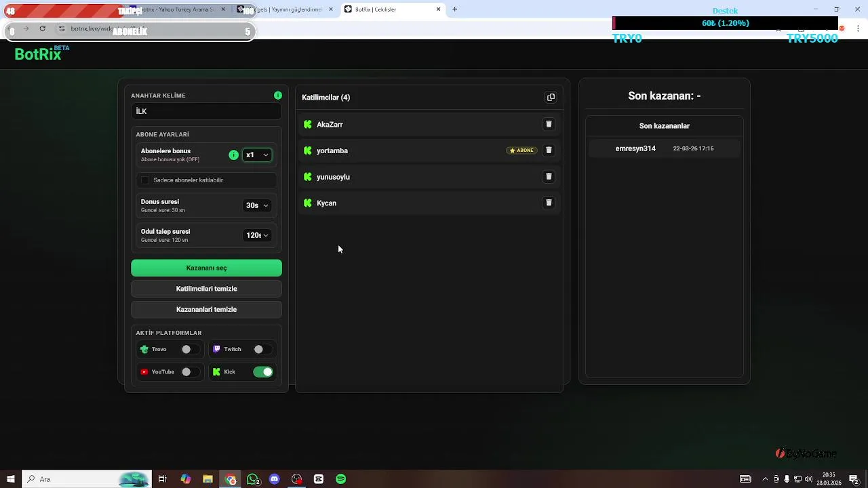This screenshot has width=868, height=488.
Task: Delete participant AkaZarr with the trash icon
Action: [x=549, y=124]
